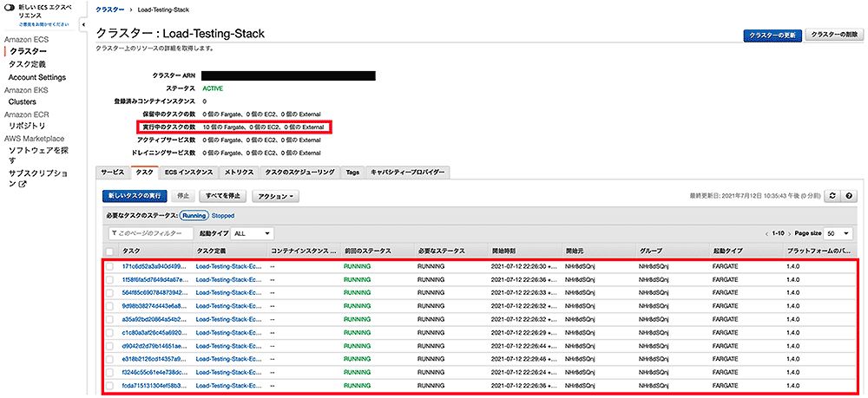Screen dimensions: 868x398
Task: Go to the previous page arrow beside 1-10
Action: pyautogui.click(x=766, y=234)
